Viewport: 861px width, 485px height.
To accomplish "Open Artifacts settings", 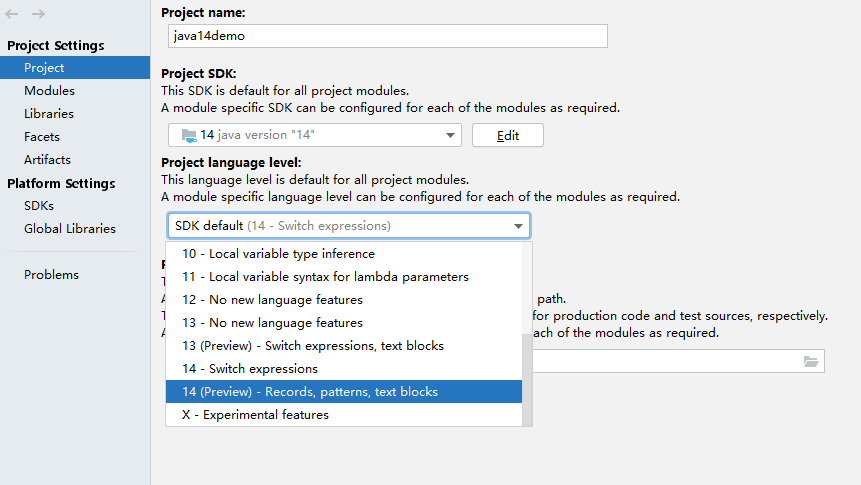I will click(47, 160).
